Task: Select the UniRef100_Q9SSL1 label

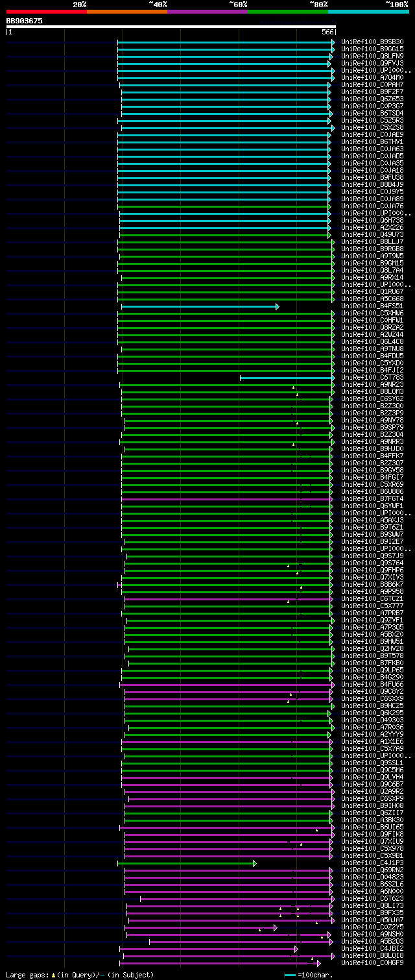Action: pyautogui.click(x=373, y=763)
